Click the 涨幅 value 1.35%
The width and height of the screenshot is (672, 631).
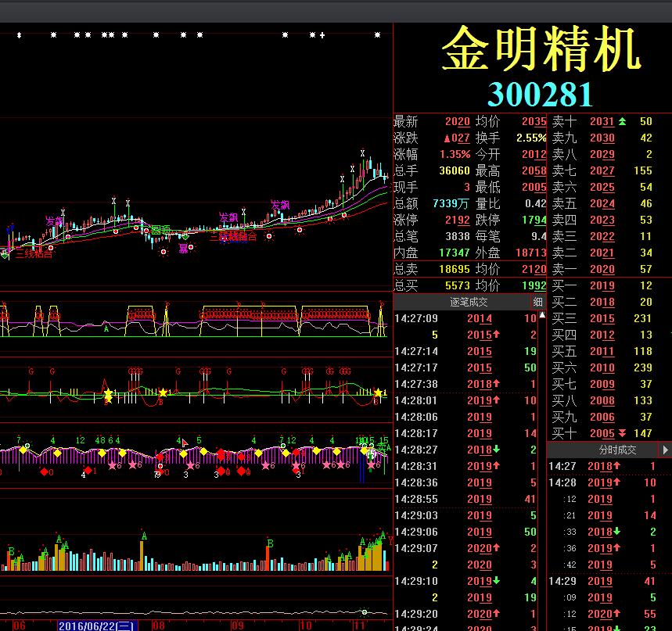(455, 154)
